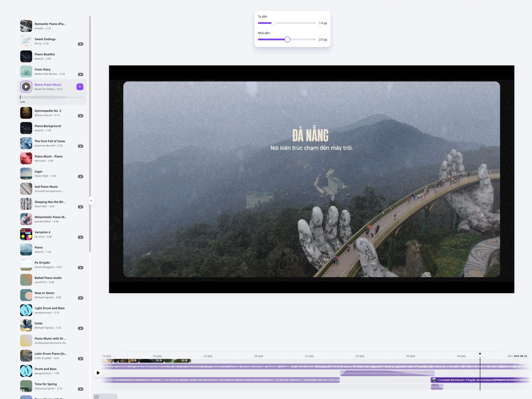The image size is (532, 399).
Task: Click the 24 giây mark on timeline ruler
Action: click(208, 356)
